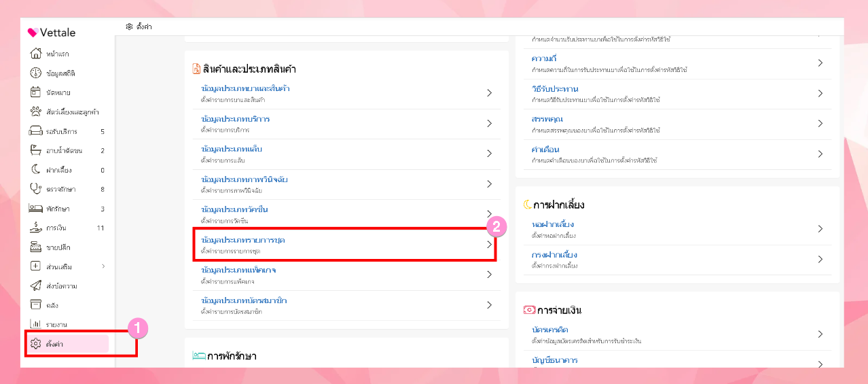The height and width of the screenshot is (384, 868).
Task: Open ข้อมูลประเภทยาและสินค้า link
Action: tap(246, 88)
